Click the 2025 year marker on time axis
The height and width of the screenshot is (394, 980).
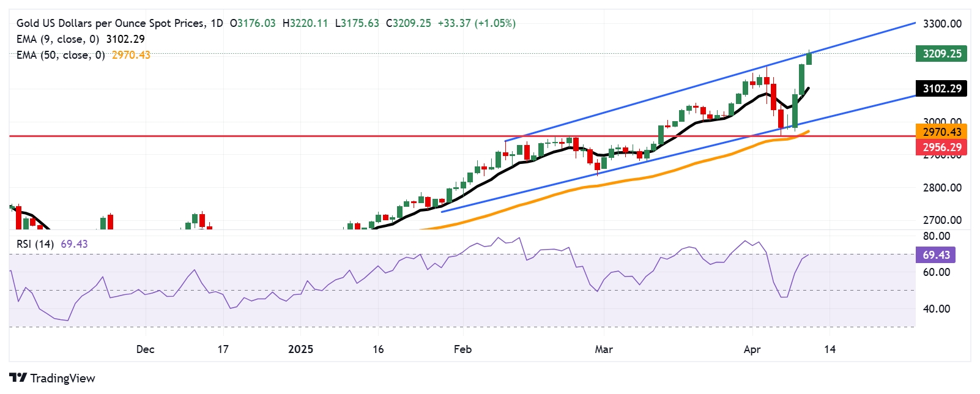point(300,349)
